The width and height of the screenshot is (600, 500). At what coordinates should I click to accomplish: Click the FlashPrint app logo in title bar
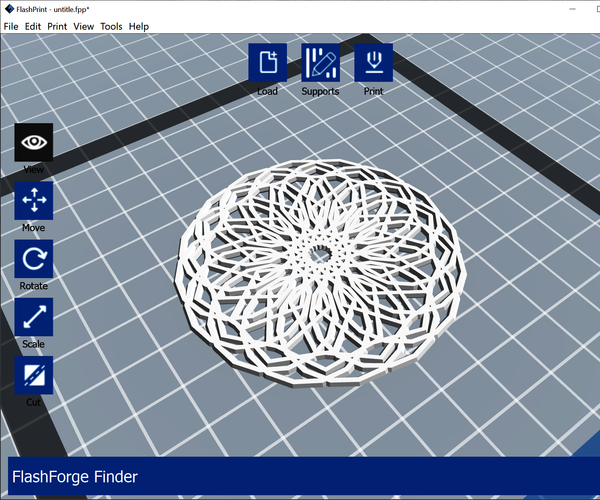click(x=9, y=9)
